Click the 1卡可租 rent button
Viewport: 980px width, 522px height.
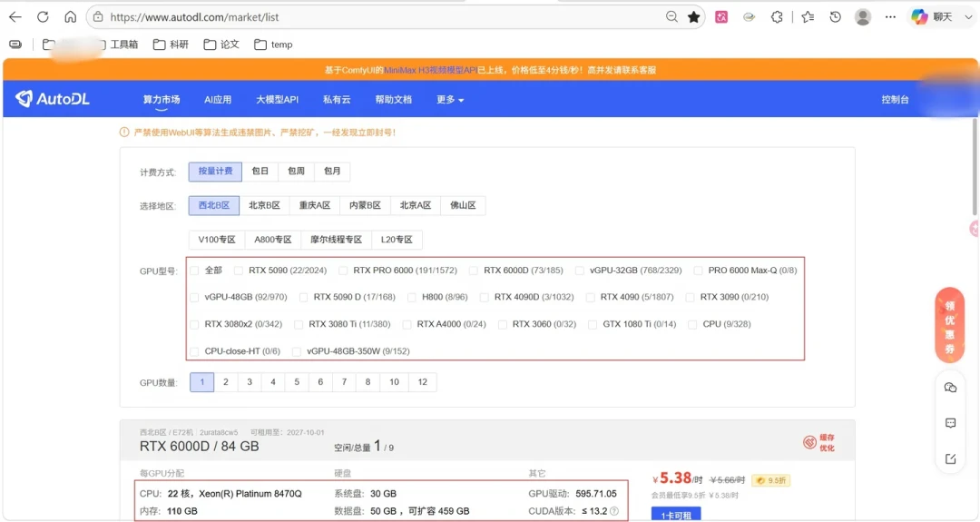(x=676, y=515)
